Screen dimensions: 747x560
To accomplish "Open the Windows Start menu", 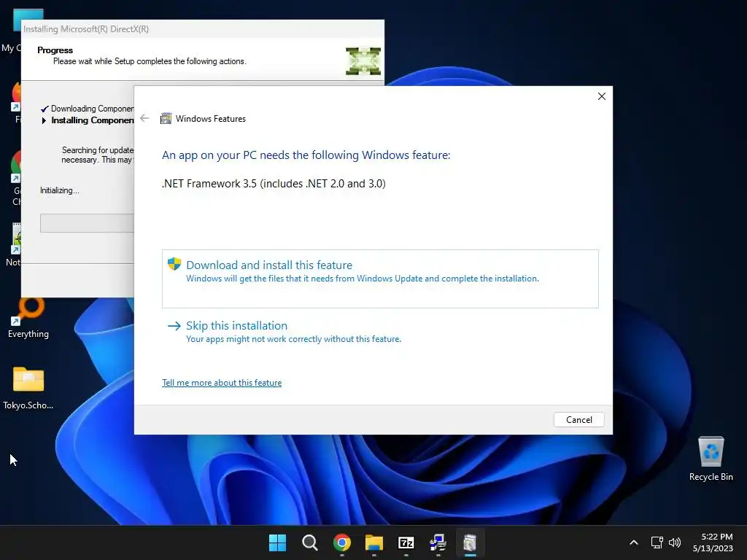I will tap(277, 542).
